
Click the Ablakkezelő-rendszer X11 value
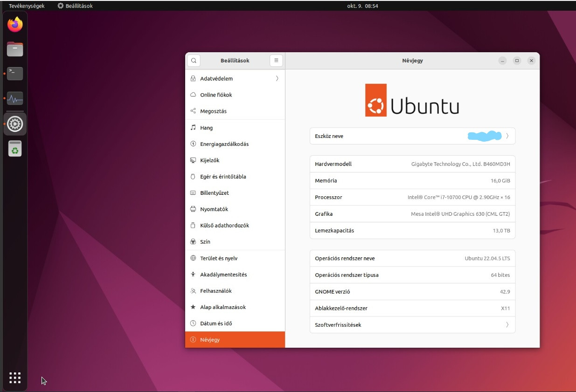tap(506, 308)
